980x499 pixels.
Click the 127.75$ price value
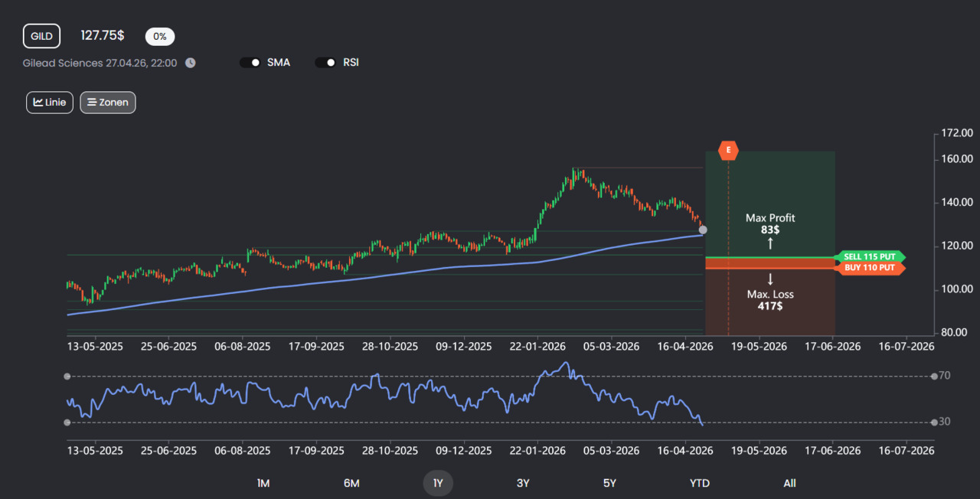[103, 35]
